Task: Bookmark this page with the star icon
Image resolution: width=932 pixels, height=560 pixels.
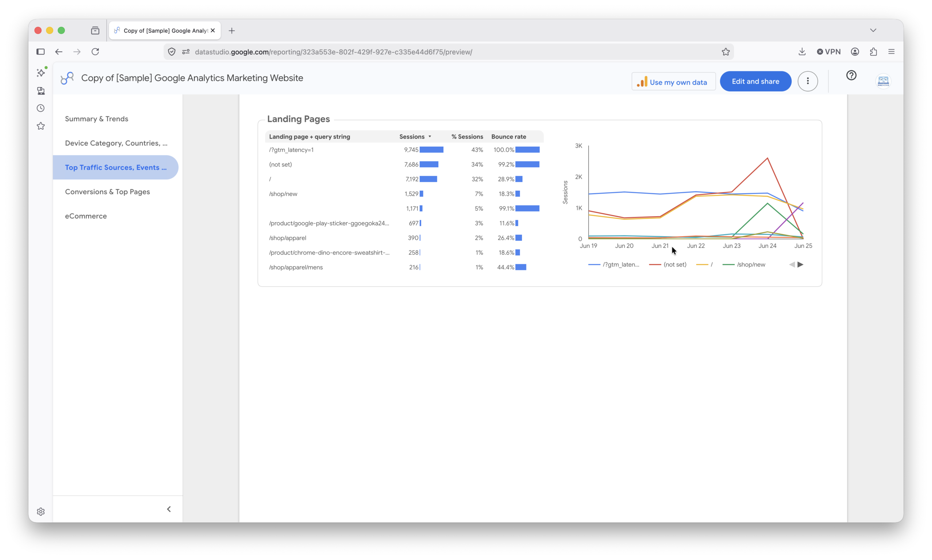Action: [x=725, y=52]
